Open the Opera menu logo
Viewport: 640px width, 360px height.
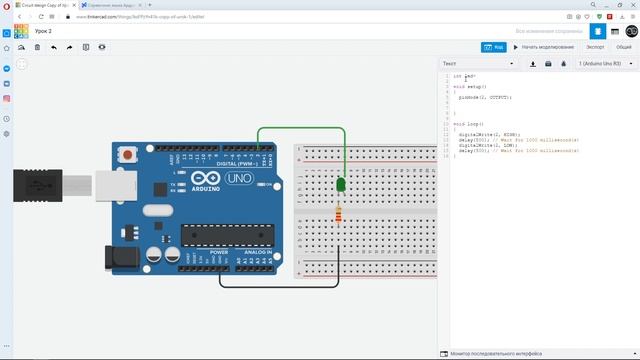click(6, 6)
